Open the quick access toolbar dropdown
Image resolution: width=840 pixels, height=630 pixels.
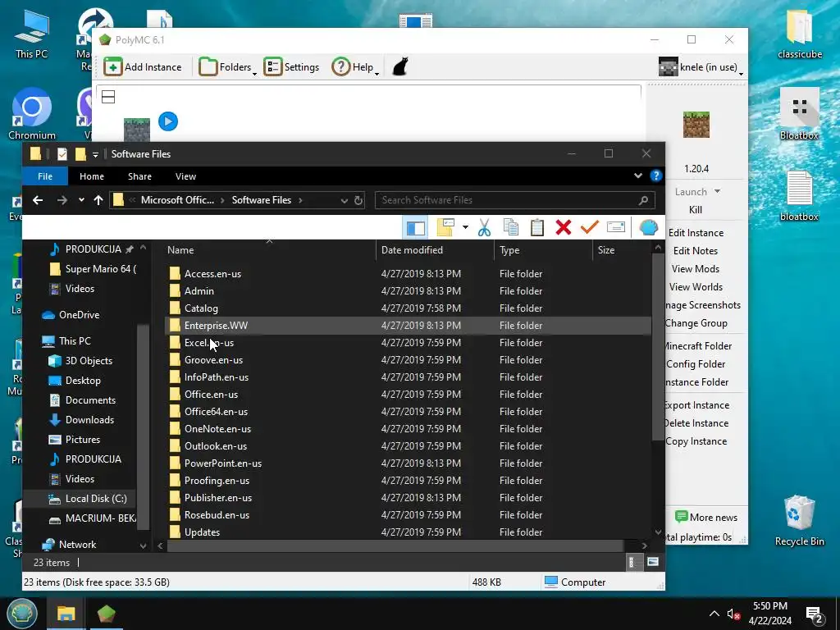95,154
